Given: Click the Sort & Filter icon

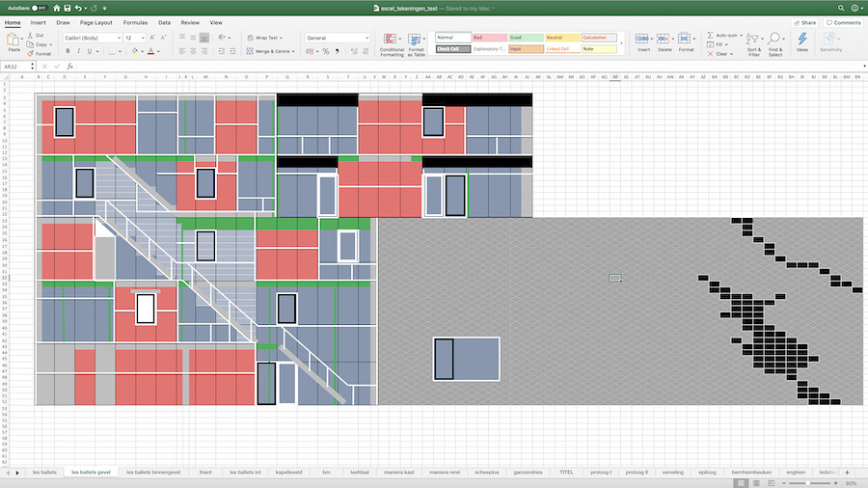Looking at the screenshot, I should 754,42.
